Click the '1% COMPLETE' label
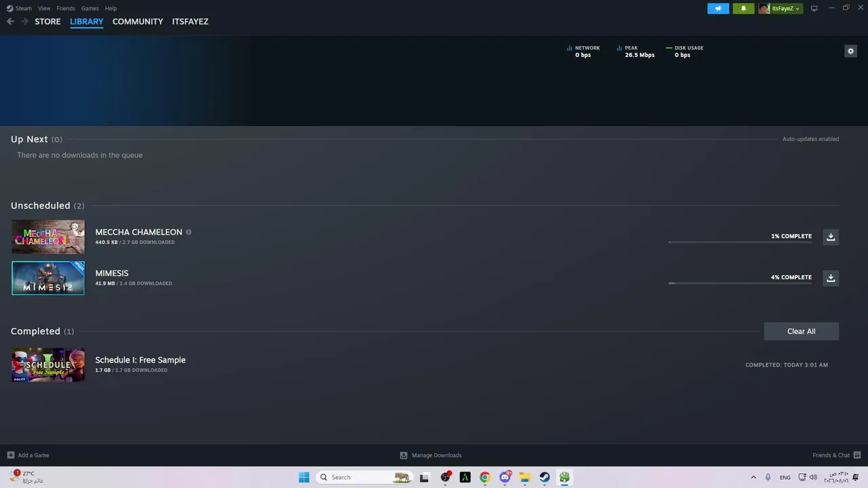Image resolution: width=868 pixels, height=488 pixels. (791, 236)
